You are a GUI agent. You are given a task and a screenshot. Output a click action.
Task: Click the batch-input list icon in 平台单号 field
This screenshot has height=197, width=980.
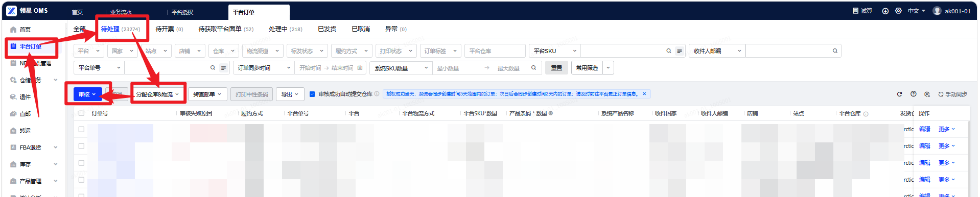[223, 68]
